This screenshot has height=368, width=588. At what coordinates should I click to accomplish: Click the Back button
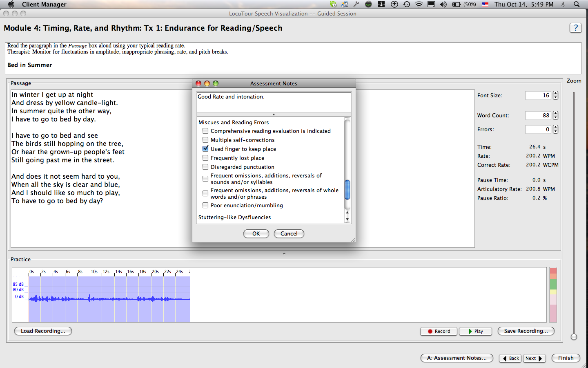(510, 359)
